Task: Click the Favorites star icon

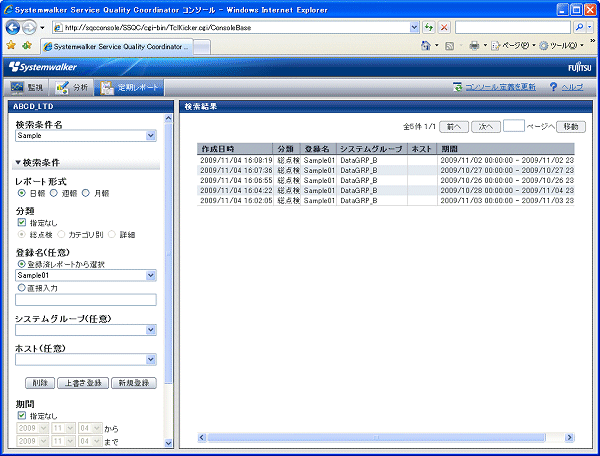Action: coord(10,46)
